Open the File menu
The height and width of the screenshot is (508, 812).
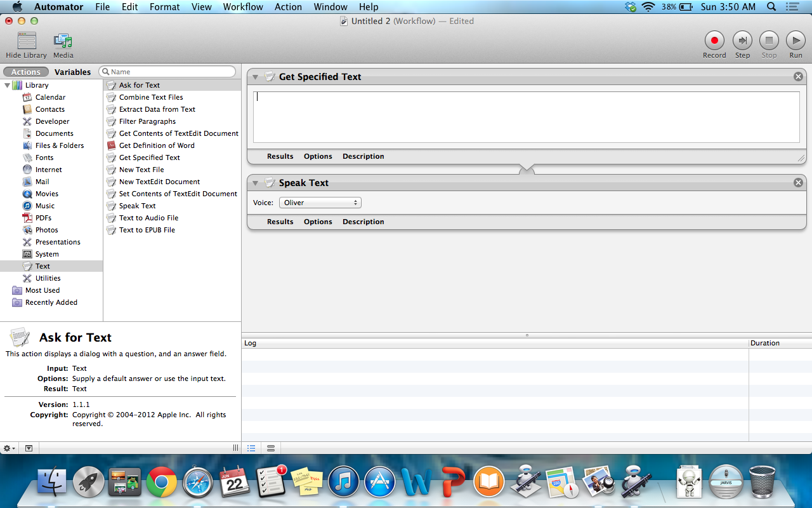pyautogui.click(x=102, y=7)
